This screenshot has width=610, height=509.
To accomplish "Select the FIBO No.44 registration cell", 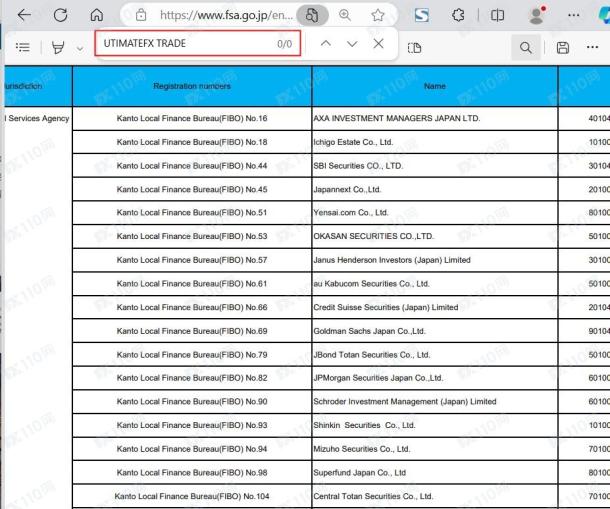I will [192, 166].
